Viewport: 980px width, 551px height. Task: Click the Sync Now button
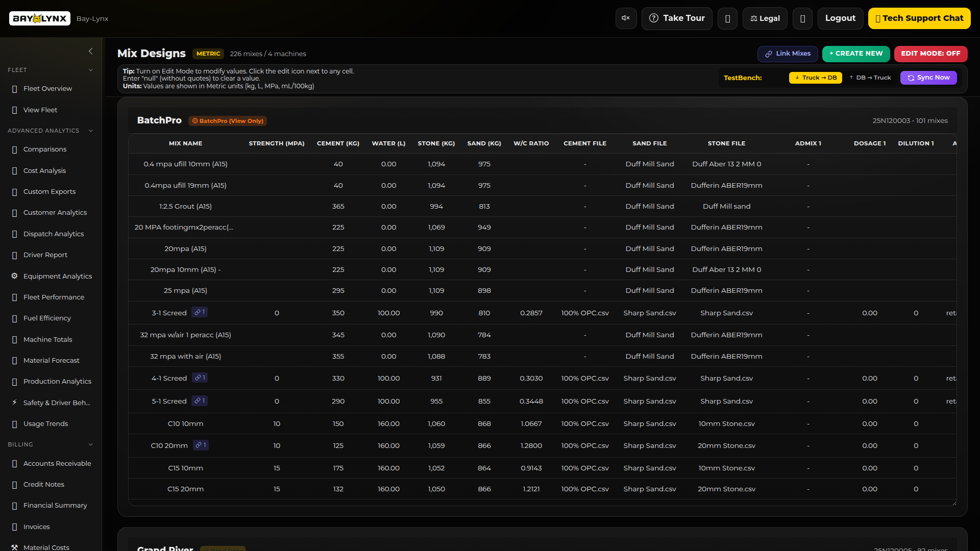(928, 78)
